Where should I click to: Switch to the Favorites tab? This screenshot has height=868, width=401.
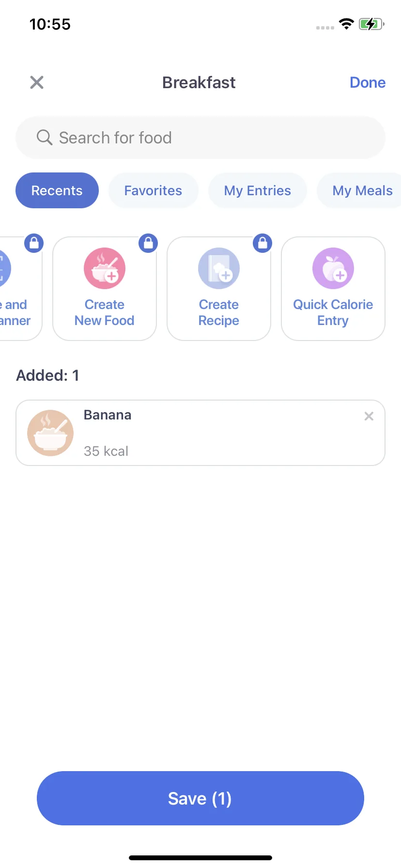click(x=153, y=190)
